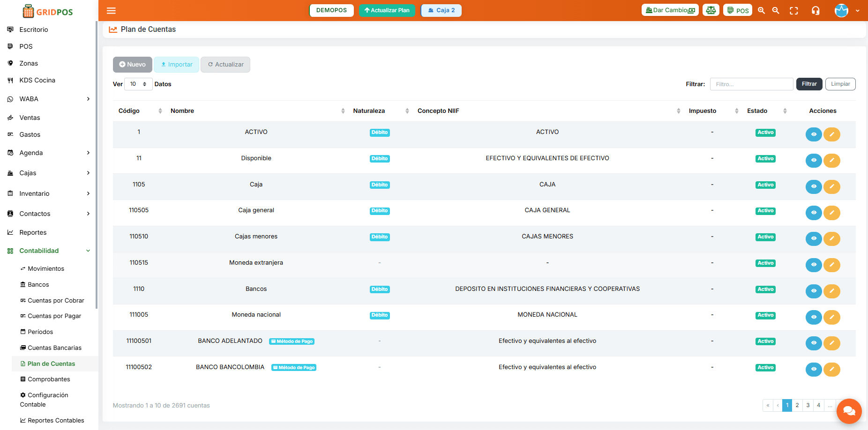
Task: Open Comprobantes in the sidebar
Action: [x=49, y=379]
